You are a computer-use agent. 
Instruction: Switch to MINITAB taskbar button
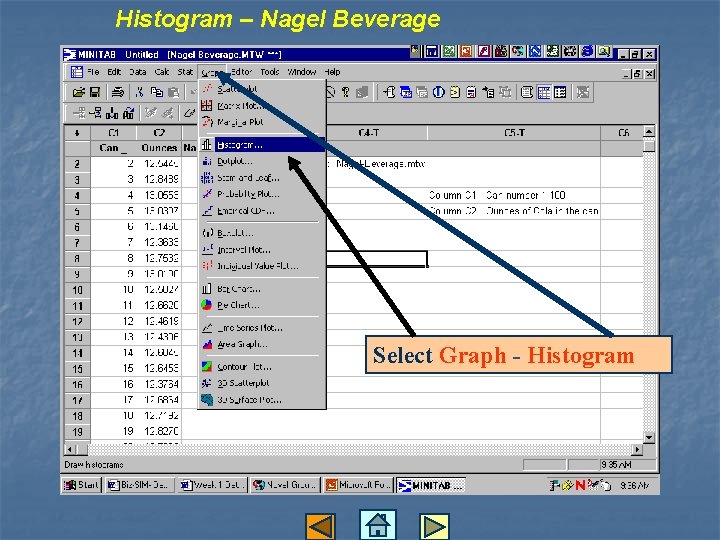point(431,485)
